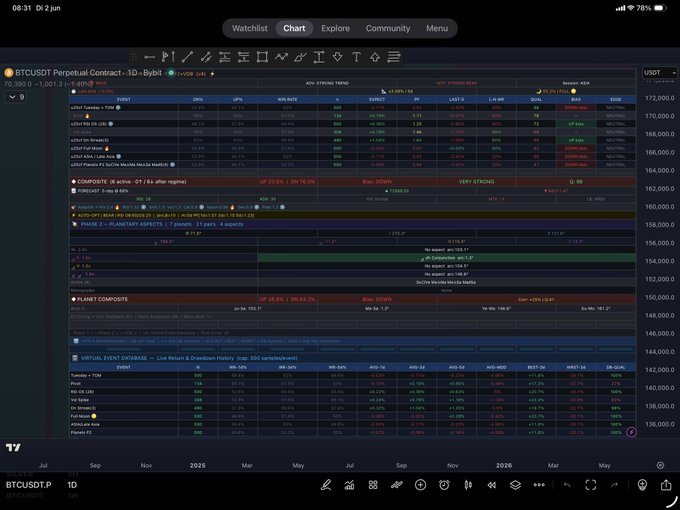The image size is (680, 510).
Task: Select the zigzag path drawing tool
Action: coord(281,57)
